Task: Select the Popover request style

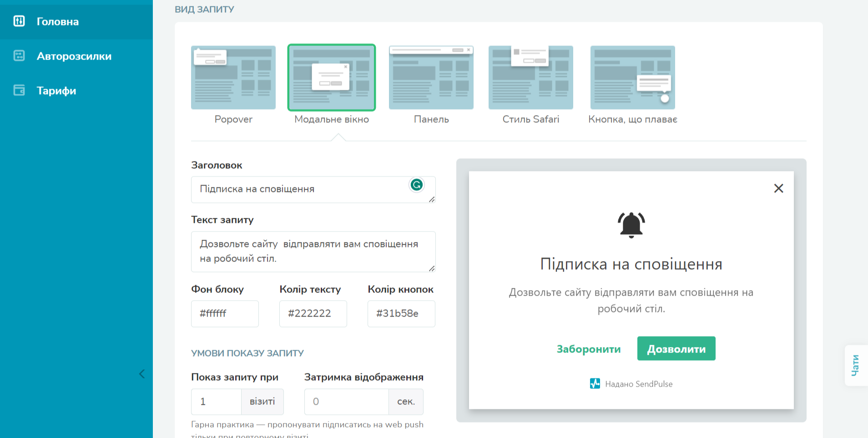Action: click(x=233, y=77)
